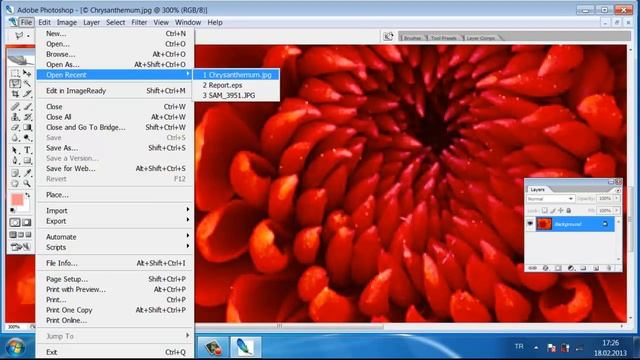This screenshot has width=640, height=360.
Task: Swap foreground and background colors
Action: click(28, 195)
